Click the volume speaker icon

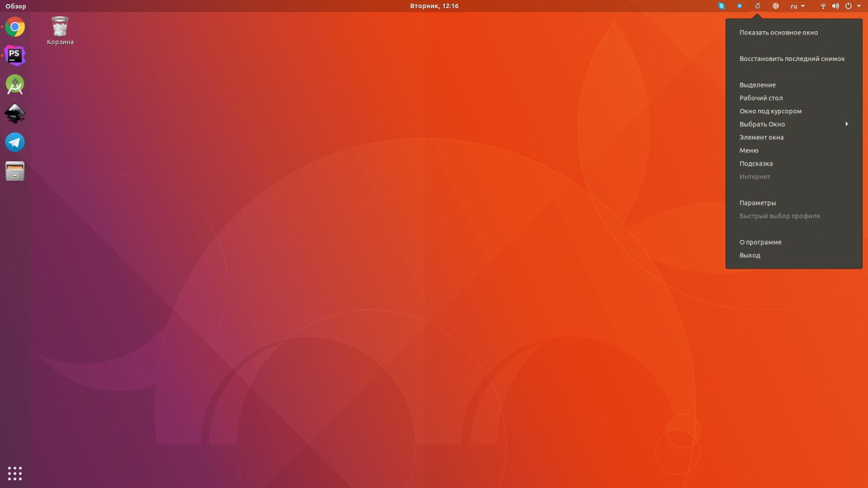(835, 6)
